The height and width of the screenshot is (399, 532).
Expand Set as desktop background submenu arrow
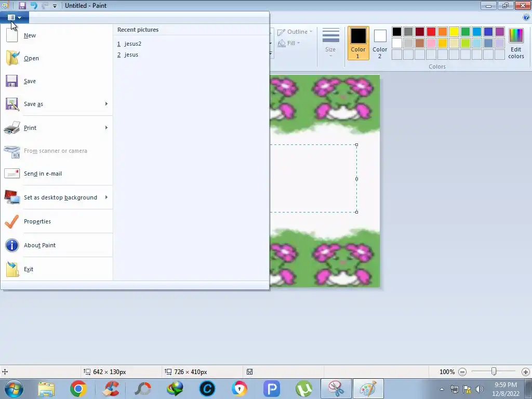click(x=107, y=197)
